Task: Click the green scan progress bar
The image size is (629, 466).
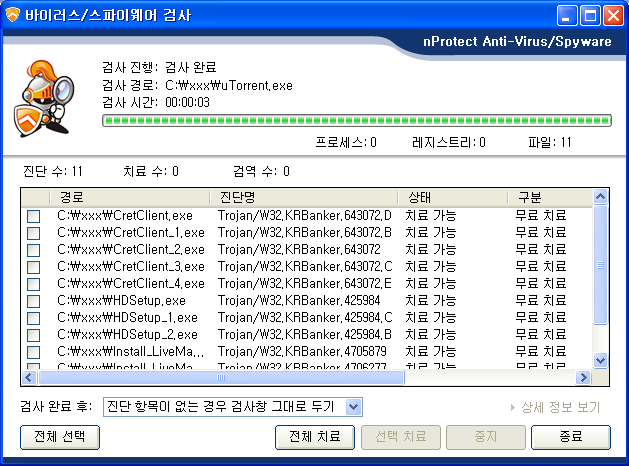Action: coord(357,120)
